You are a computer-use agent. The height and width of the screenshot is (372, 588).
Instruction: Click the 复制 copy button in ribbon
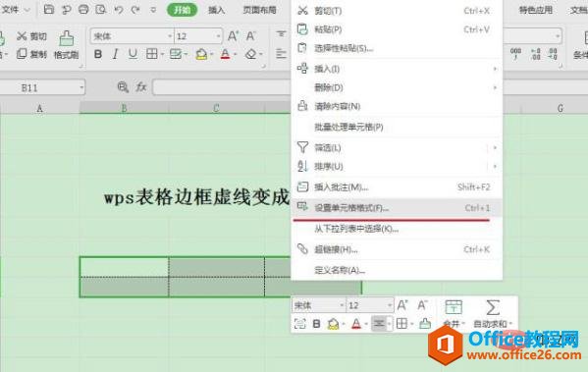[31, 54]
